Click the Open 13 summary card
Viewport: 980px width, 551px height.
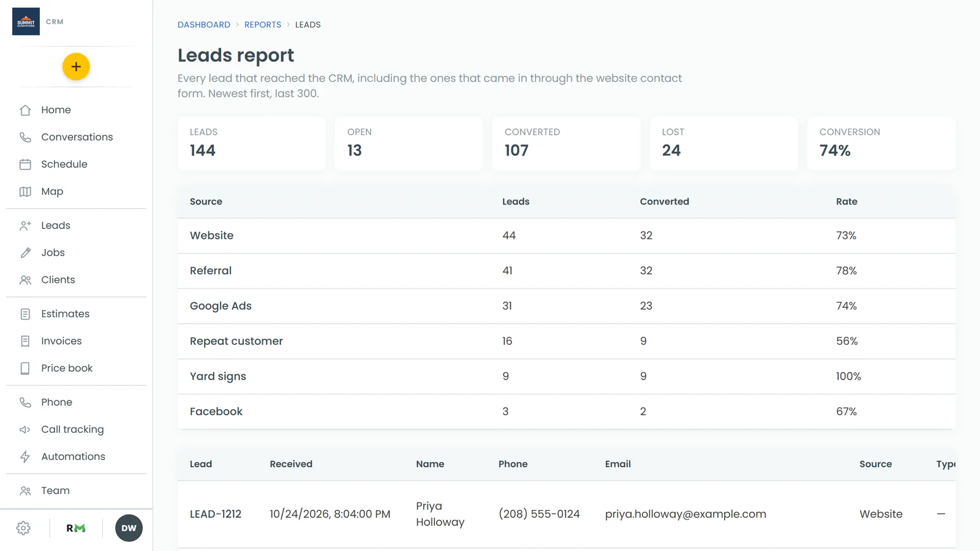pos(409,144)
